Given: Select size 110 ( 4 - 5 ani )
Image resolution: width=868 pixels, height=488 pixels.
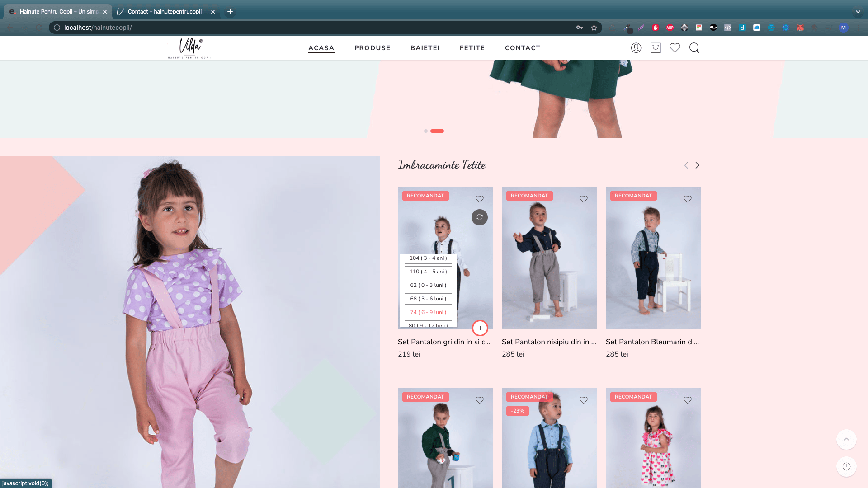Looking at the screenshot, I should point(428,272).
